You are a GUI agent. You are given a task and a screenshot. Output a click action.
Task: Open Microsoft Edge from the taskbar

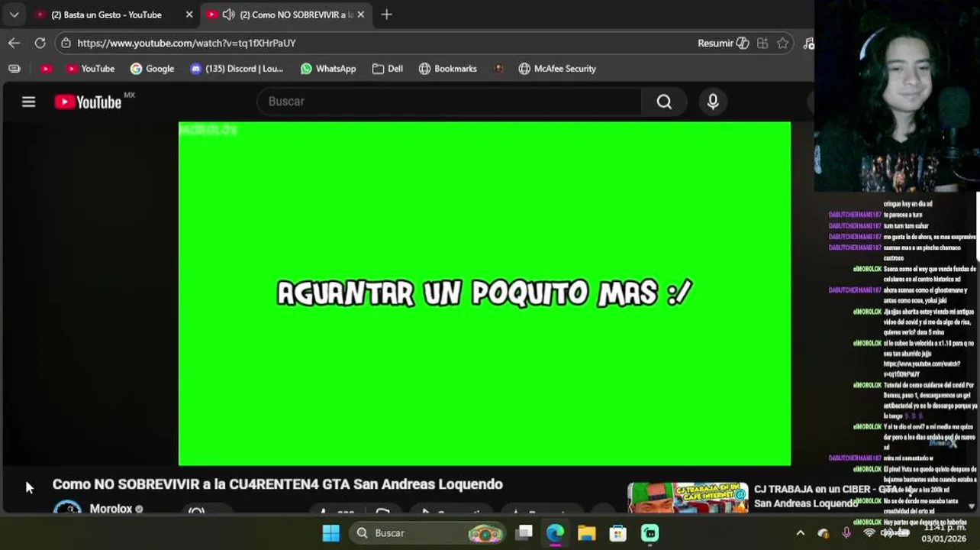coord(555,532)
